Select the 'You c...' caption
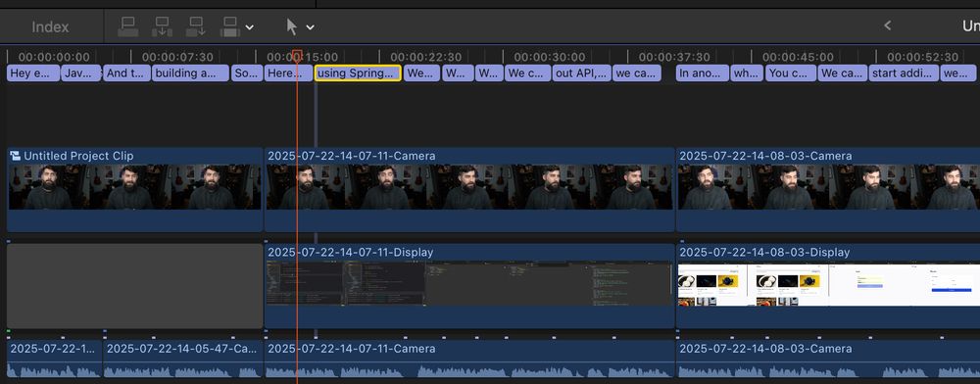The image size is (980, 384). [791, 73]
